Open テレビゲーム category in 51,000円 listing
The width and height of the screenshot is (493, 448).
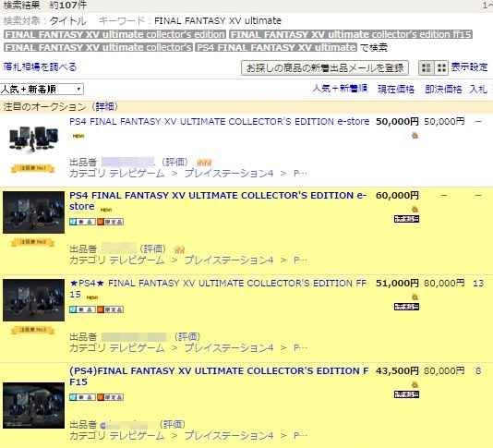click(137, 348)
